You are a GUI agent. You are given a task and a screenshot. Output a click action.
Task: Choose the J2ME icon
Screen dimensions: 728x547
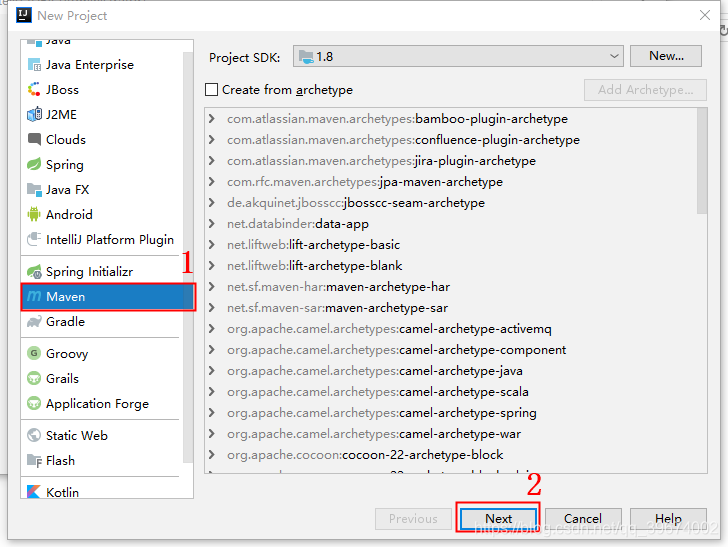point(34,114)
